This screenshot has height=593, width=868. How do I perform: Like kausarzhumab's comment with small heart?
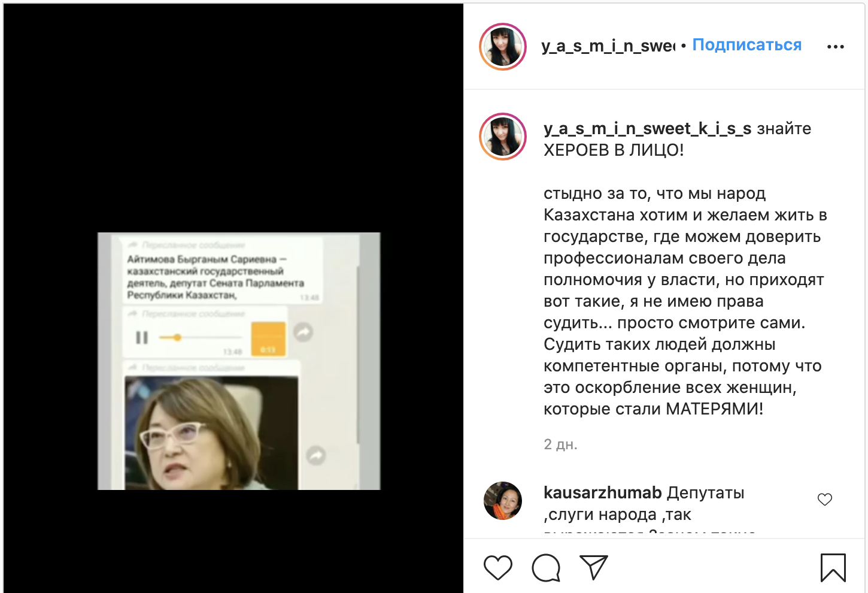825,499
